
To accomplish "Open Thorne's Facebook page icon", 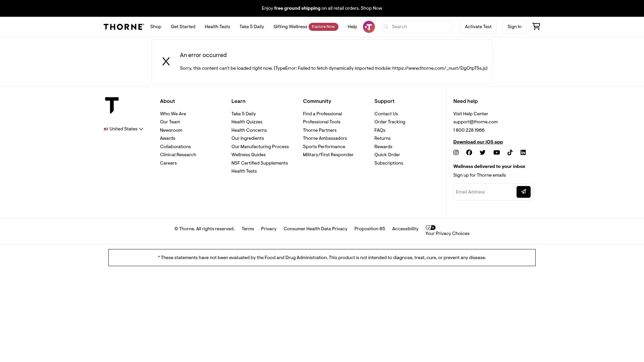I will tap(469, 153).
